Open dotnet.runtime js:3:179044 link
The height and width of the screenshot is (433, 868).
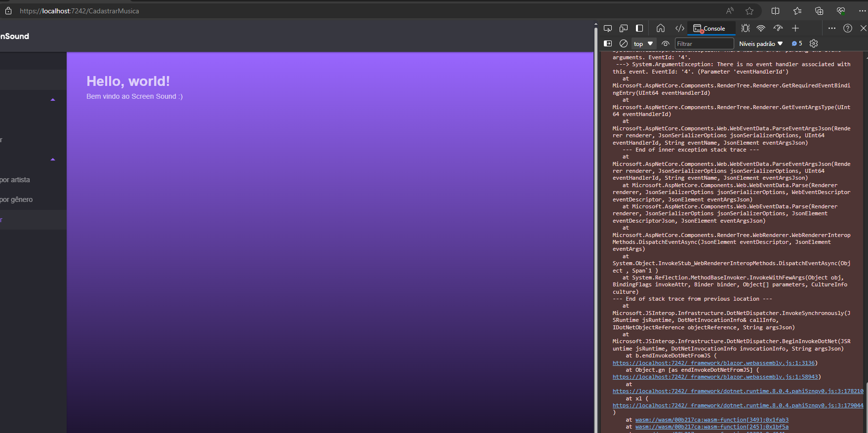pyautogui.click(x=738, y=405)
